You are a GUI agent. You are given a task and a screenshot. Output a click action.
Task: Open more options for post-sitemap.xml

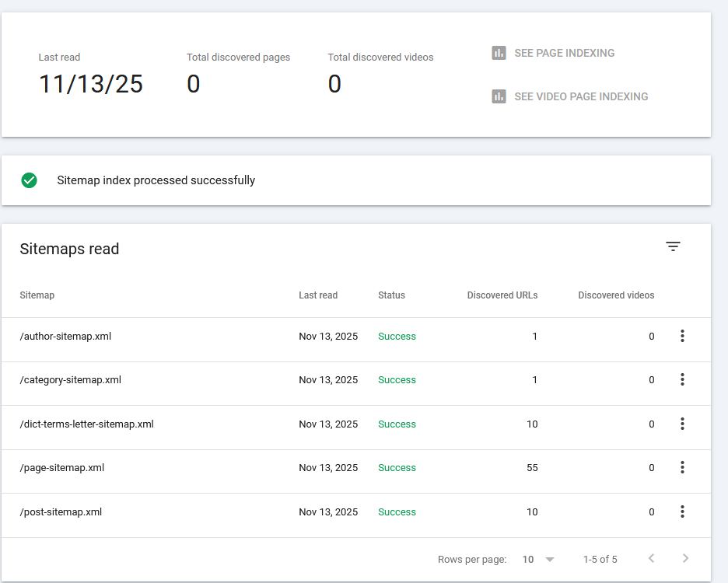682,511
